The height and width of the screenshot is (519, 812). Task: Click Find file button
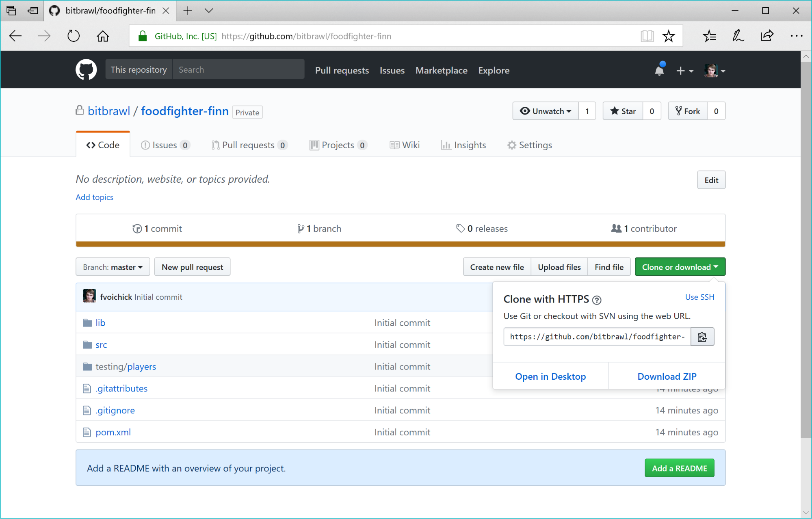(x=609, y=267)
